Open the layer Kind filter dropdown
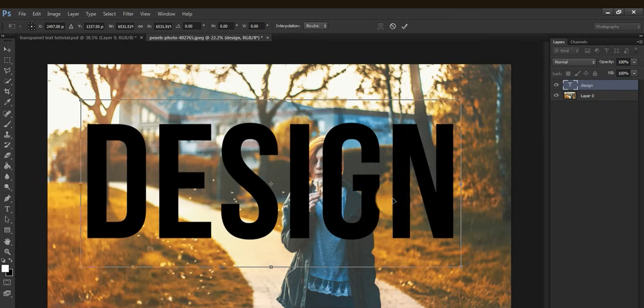 pos(566,51)
